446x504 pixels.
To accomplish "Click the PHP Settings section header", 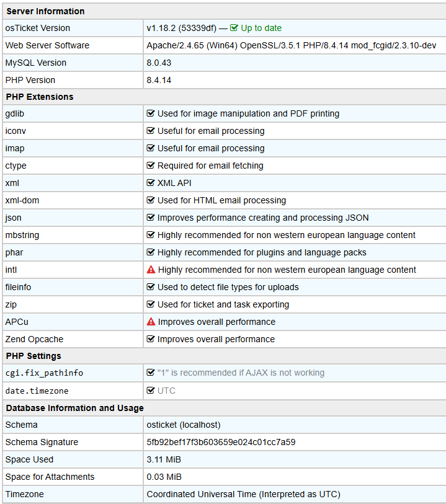I will (x=33, y=356).
